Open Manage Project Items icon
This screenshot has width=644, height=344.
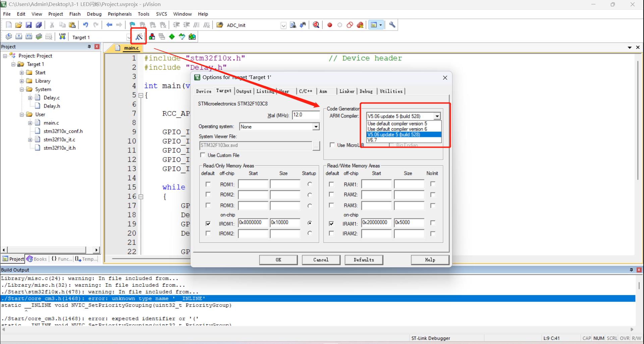point(152,37)
